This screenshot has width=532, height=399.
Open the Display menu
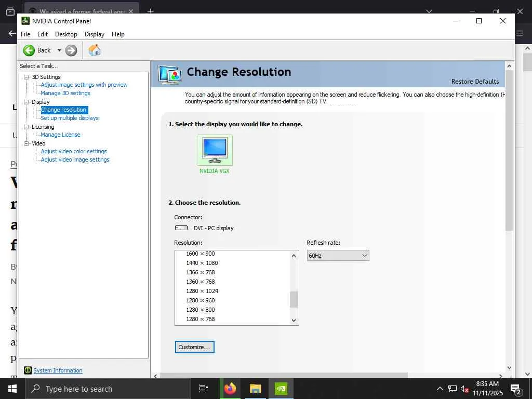coord(95,34)
